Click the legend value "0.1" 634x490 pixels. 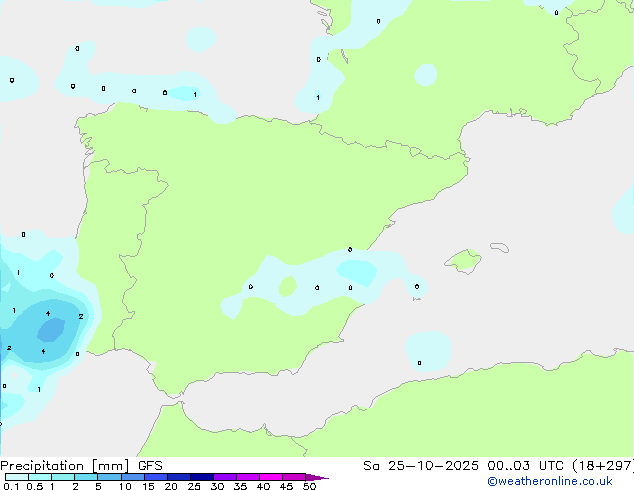pos(11,486)
